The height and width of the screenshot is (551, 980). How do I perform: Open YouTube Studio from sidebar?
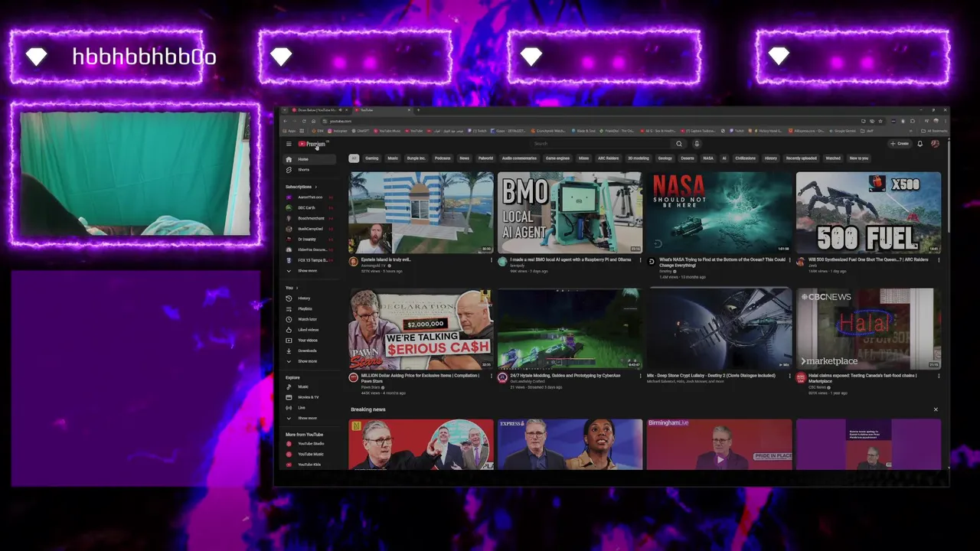click(309, 444)
